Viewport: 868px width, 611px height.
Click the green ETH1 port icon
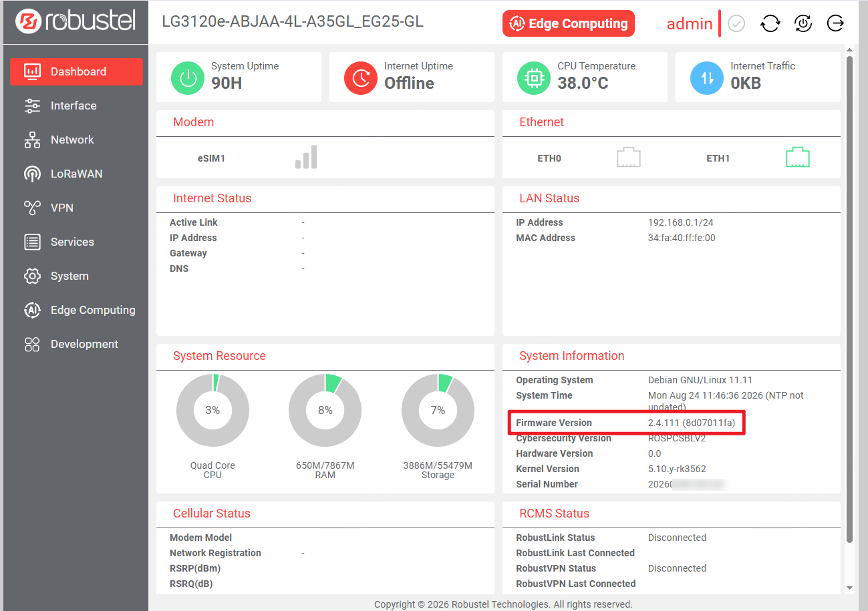pos(797,158)
